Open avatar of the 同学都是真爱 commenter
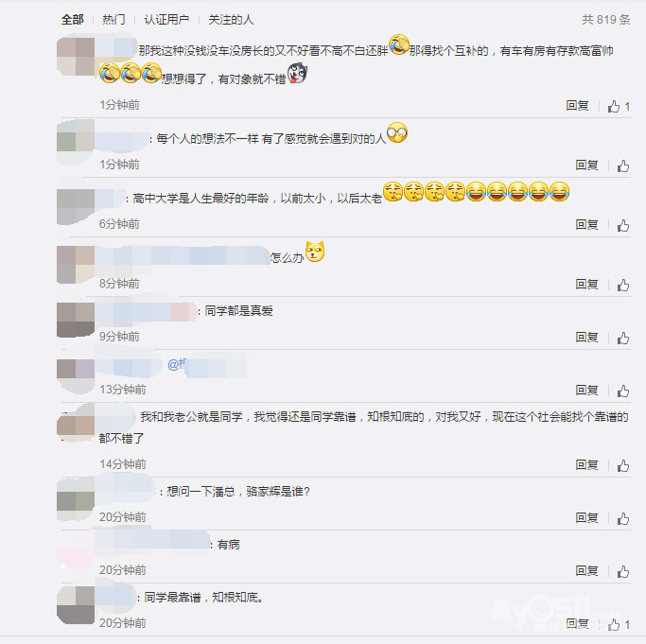 tap(76, 320)
